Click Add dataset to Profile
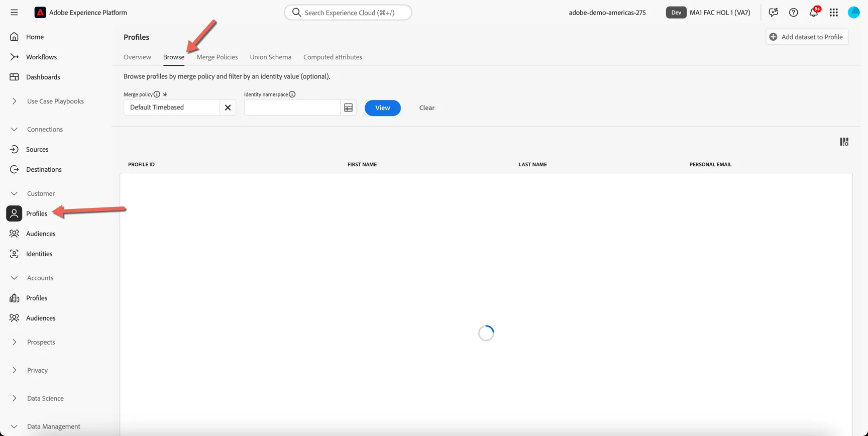The image size is (868, 436). click(807, 37)
